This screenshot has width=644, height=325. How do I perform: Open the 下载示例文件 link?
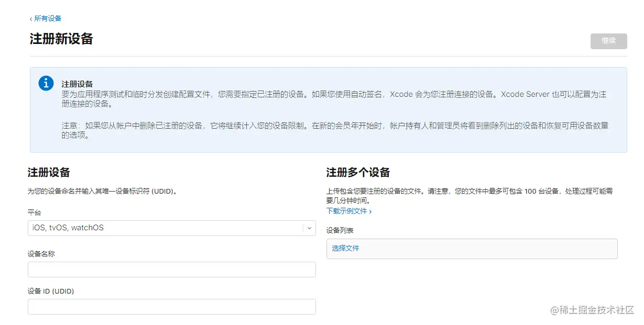[349, 211]
